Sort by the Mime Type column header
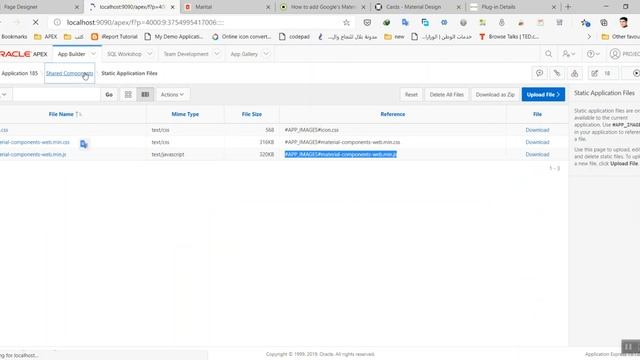640x360 pixels. 185,114
